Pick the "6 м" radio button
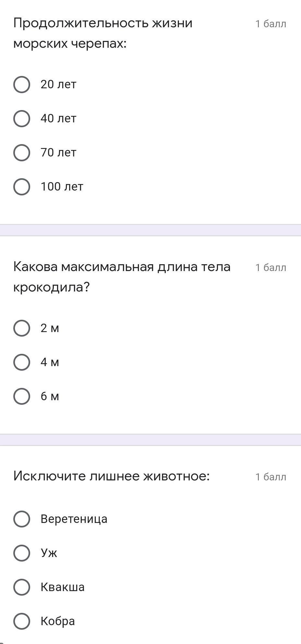This screenshot has height=644, width=301. click(22, 396)
